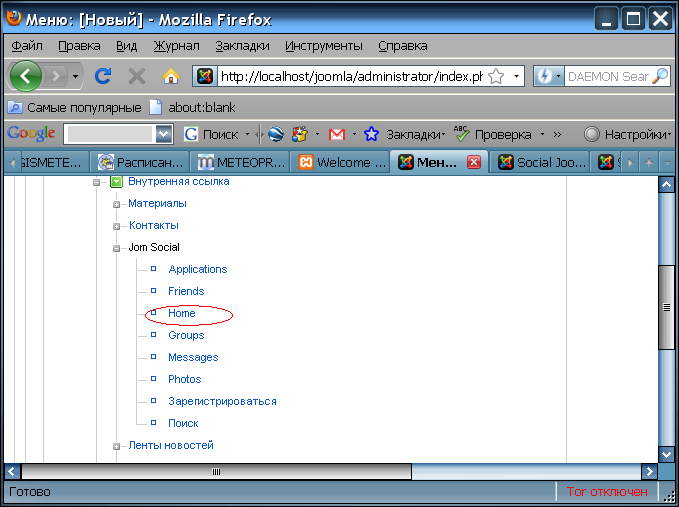Image resolution: width=679 pixels, height=507 pixels.
Task: Open the Правка menu
Action: (79, 45)
